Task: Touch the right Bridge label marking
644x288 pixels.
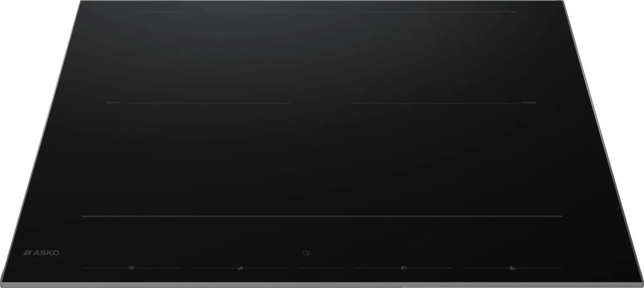Action: pos(529,103)
